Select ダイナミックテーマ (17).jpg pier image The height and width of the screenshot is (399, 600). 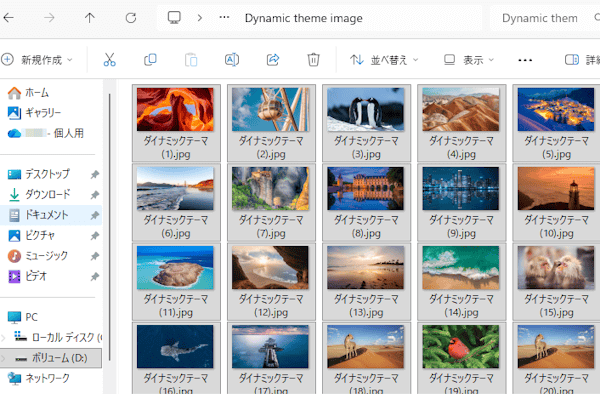[271, 358]
